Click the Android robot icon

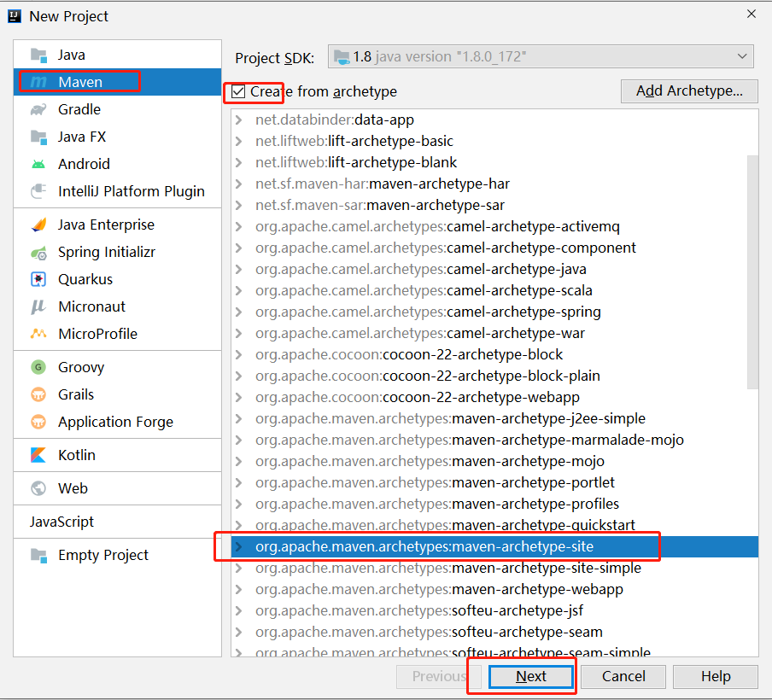pos(38,164)
